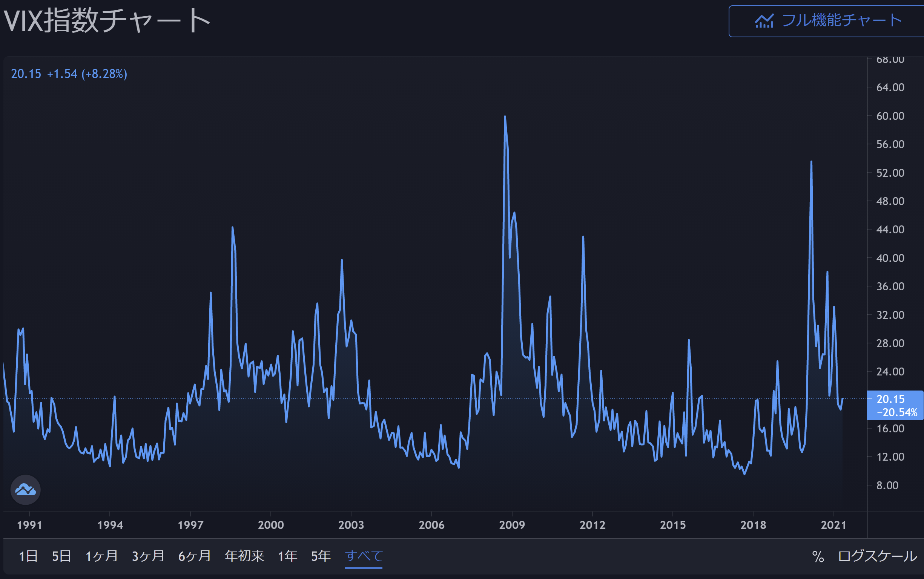Click the 2009 label on time axis
Screen dimensions: 924x579
512,525
